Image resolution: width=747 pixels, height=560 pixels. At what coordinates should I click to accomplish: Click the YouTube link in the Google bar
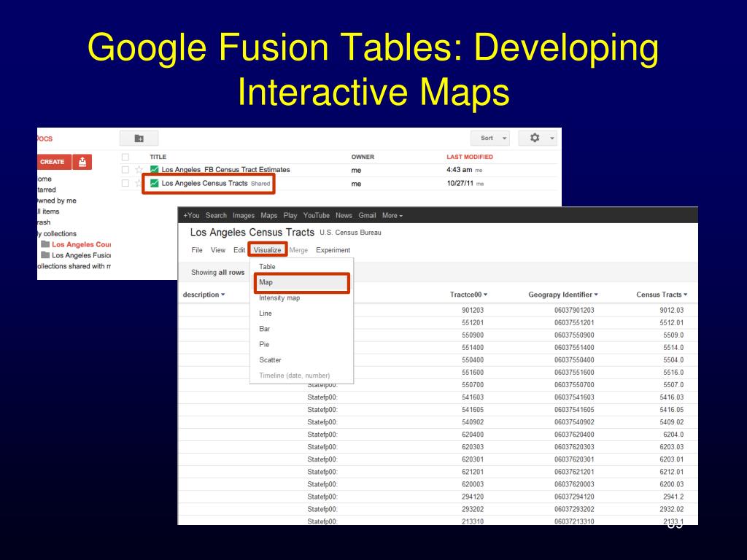point(317,215)
